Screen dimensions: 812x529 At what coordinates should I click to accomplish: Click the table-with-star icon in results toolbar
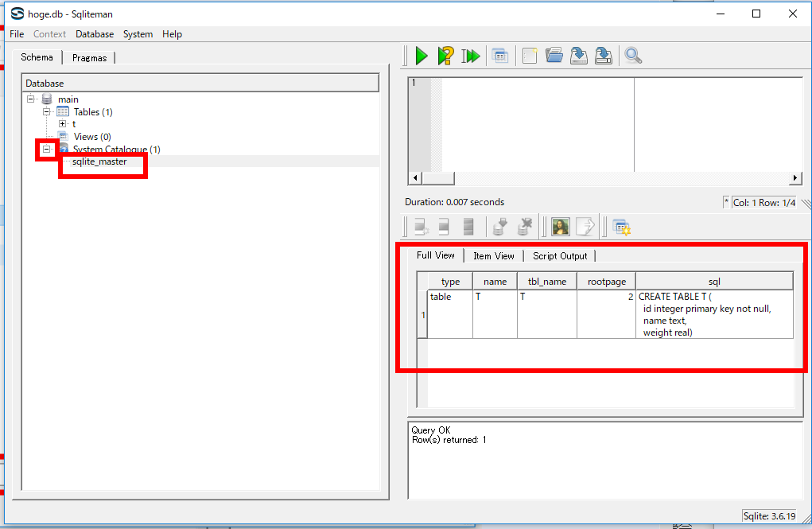pos(621,228)
